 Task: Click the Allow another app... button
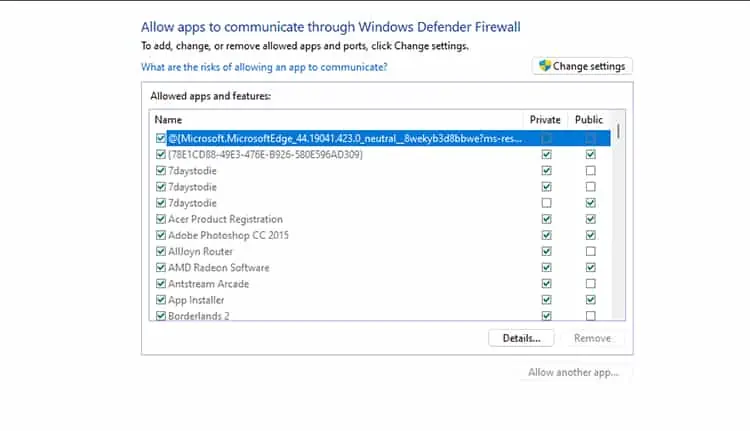point(574,373)
